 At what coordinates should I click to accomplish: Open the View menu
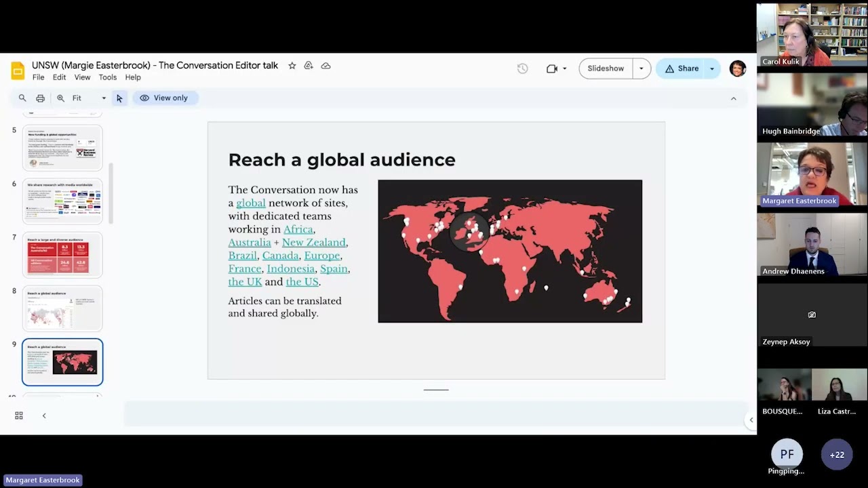(82, 77)
